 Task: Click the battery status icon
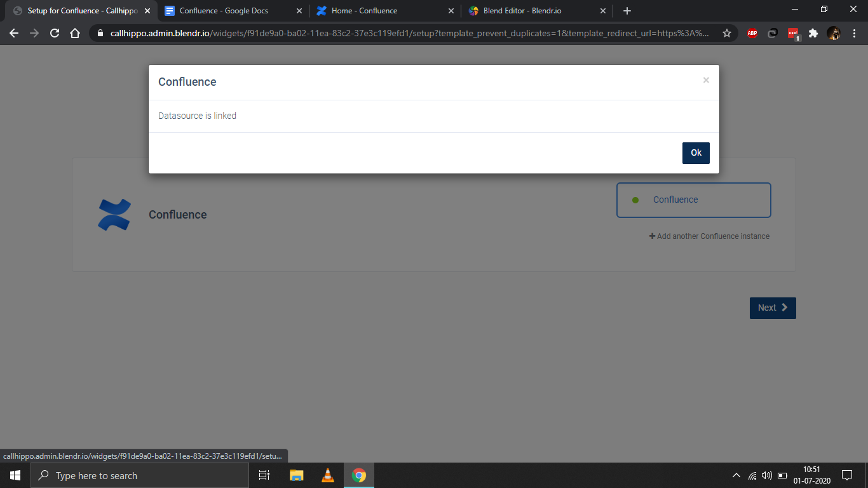click(x=783, y=475)
